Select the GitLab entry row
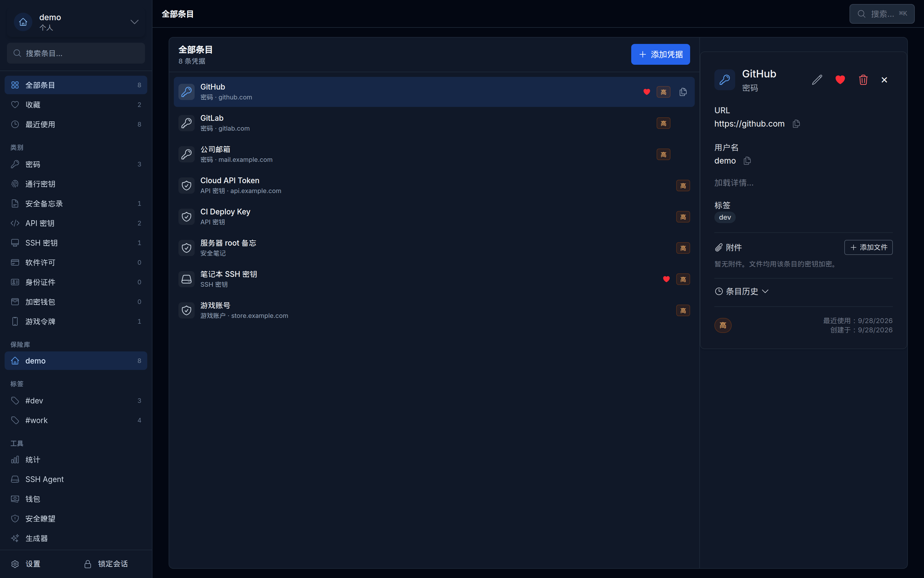 [x=434, y=123]
